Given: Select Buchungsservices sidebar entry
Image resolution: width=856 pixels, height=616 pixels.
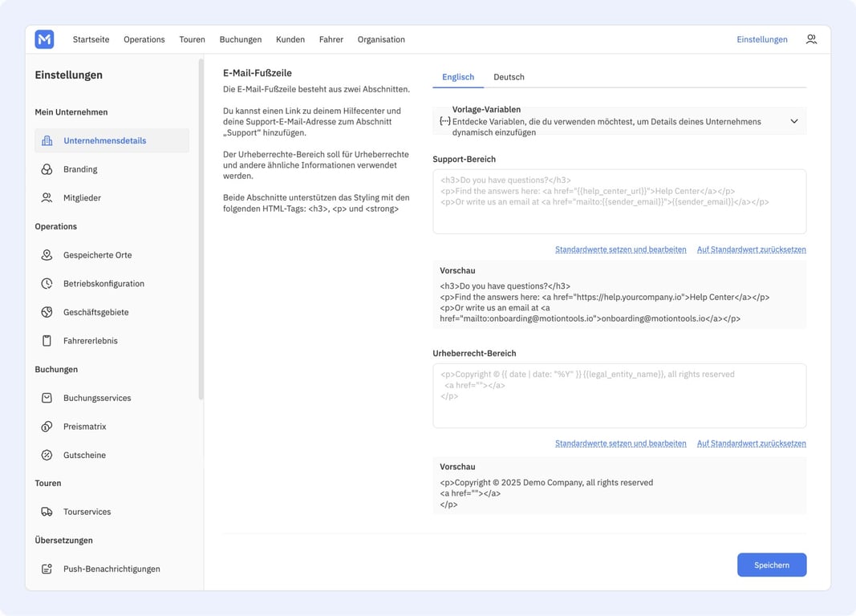Looking at the screenshot, I should click(112, 398).
